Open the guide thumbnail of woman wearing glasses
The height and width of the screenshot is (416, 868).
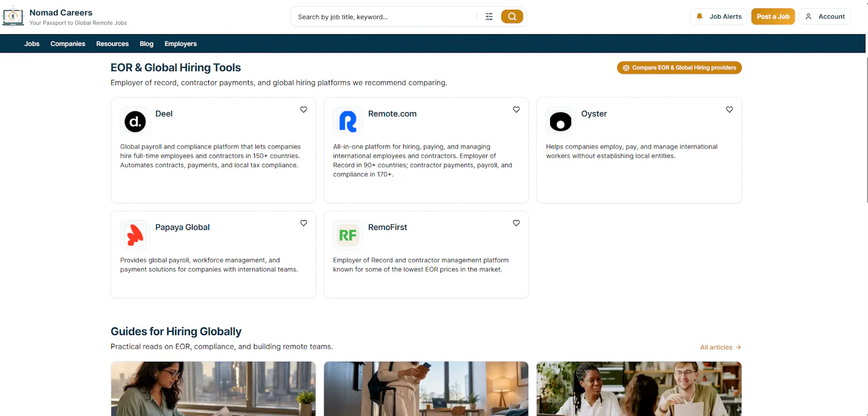coord(213,389)
